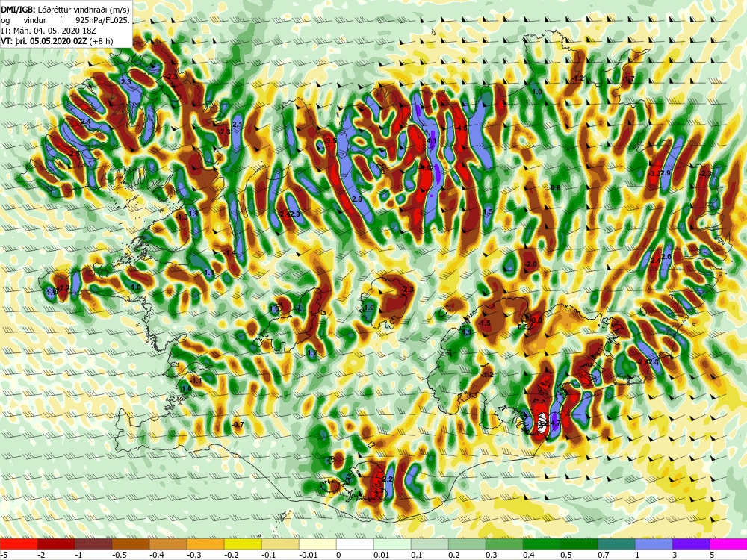Screen dimensions: 747x560
Task: Click the soft green 0.2 legend swatch
Action: [467, 544]
